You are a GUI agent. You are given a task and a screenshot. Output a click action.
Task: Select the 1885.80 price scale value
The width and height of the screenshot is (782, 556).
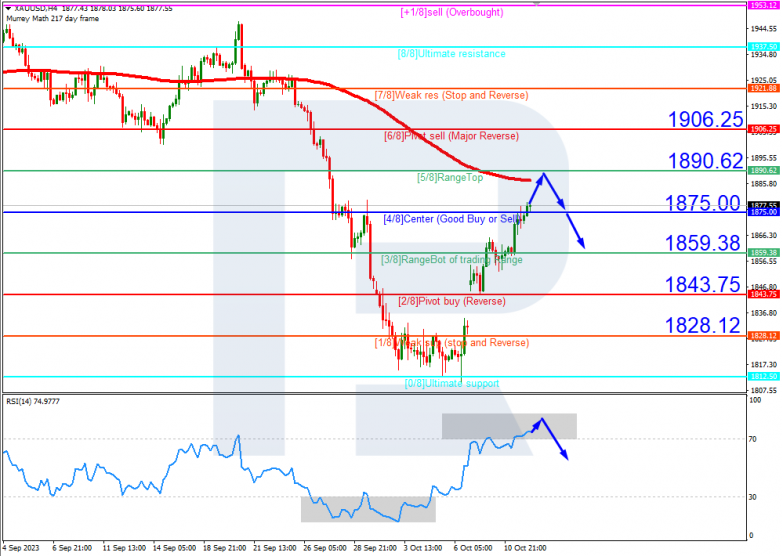click(764, 184)
